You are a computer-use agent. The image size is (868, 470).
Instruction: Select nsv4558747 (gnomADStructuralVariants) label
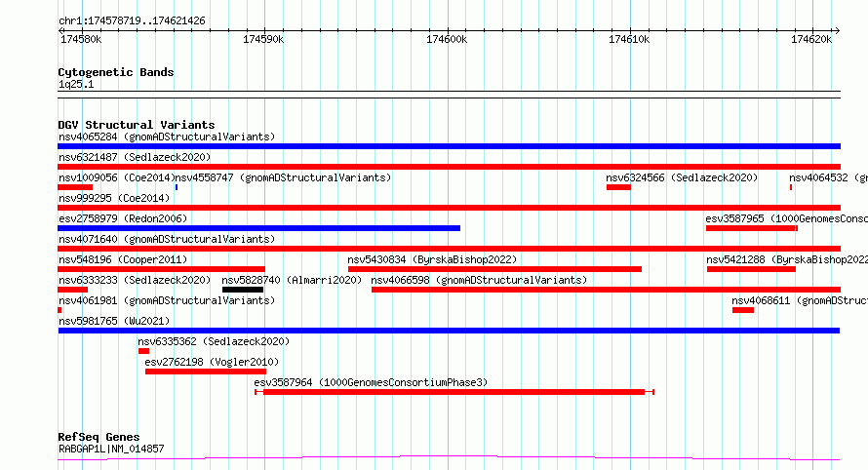283,177
